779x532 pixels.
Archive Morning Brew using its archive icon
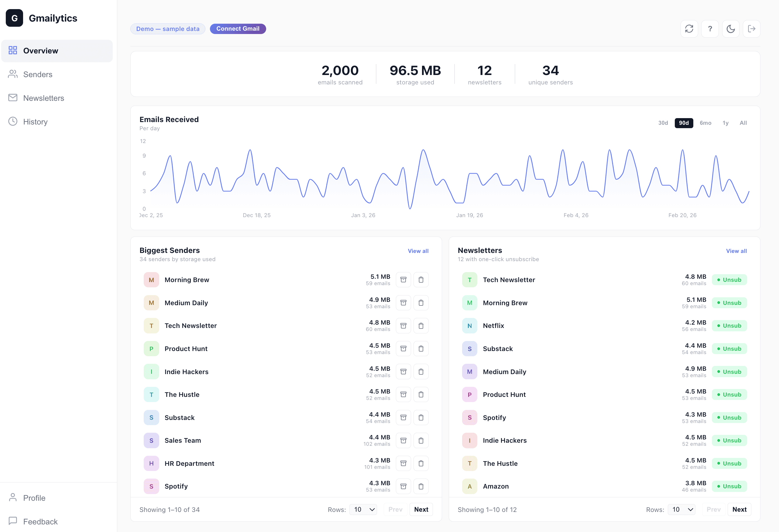pyautogui.click(x=403, y=280)
